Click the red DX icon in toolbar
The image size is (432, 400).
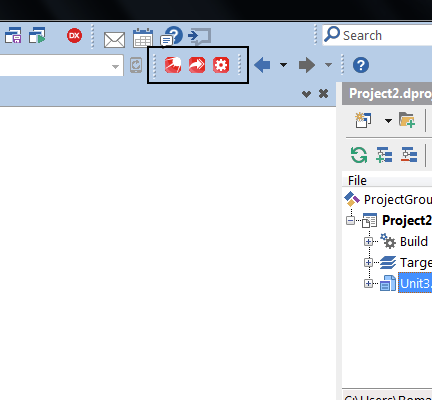point(74,36)
